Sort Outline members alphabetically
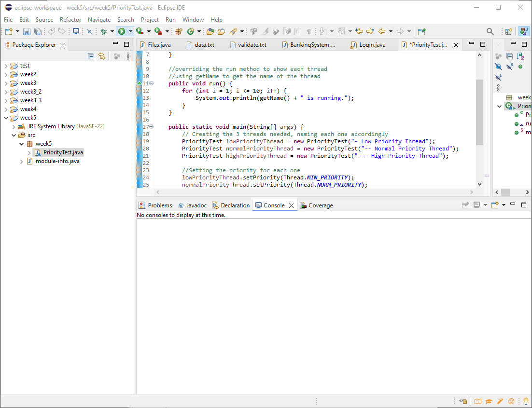This screenshot has width=532, height=408. coord(520,56)
